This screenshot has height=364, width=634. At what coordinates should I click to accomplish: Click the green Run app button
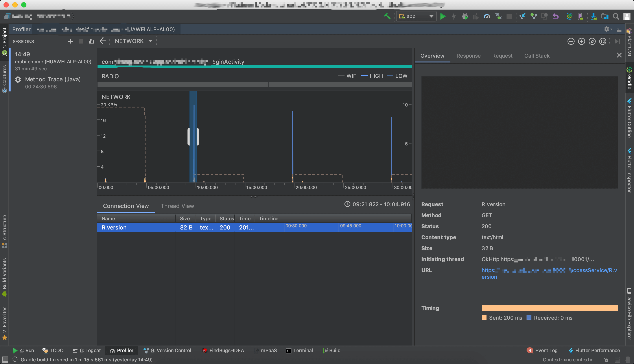point(442,16)
